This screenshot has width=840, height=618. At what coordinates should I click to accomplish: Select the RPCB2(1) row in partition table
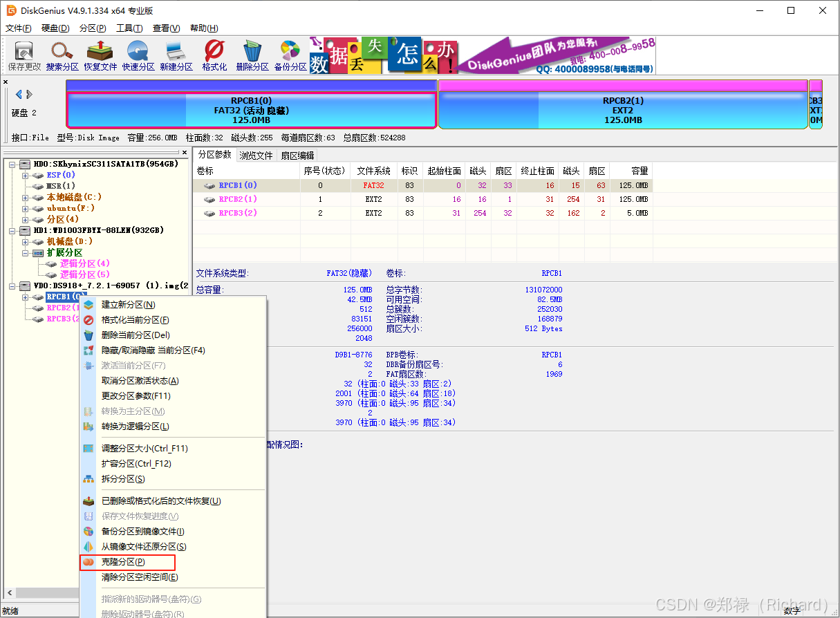click(422, 199)
